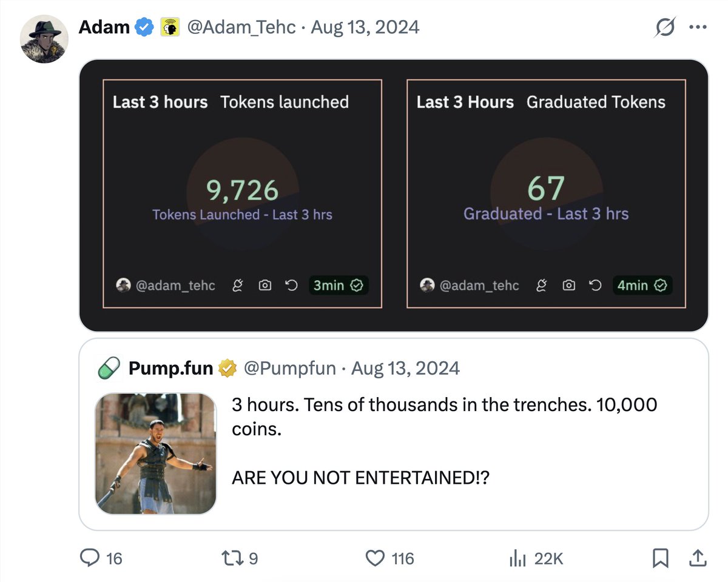
Task: Click the gladiator image thumbnail
Action: pyautogui.click(x=156, y=453)
